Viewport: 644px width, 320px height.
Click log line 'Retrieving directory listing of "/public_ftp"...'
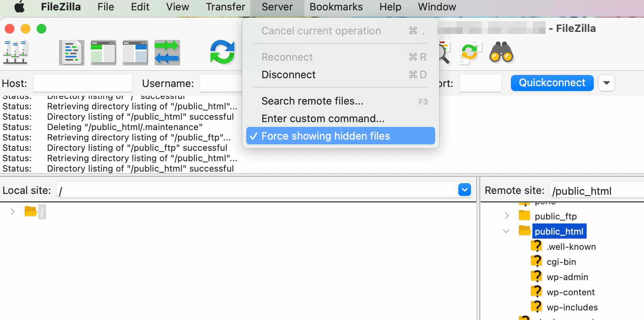click(x=139, y=137)
